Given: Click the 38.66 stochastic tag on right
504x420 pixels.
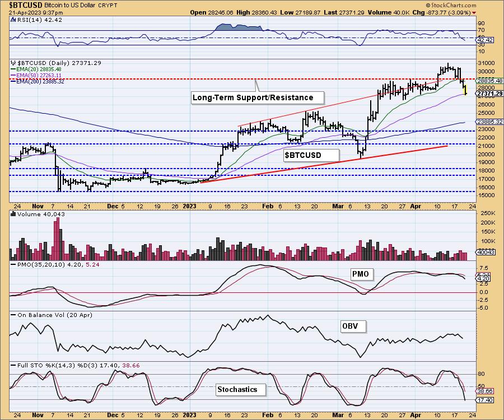Looking at the screenshot, I should coord(486,391).
